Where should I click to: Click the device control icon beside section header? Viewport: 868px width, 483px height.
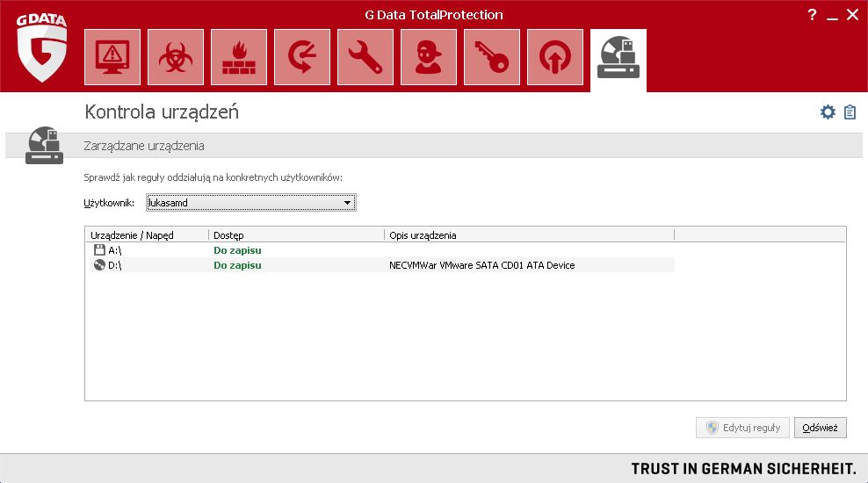pos(44,146)
